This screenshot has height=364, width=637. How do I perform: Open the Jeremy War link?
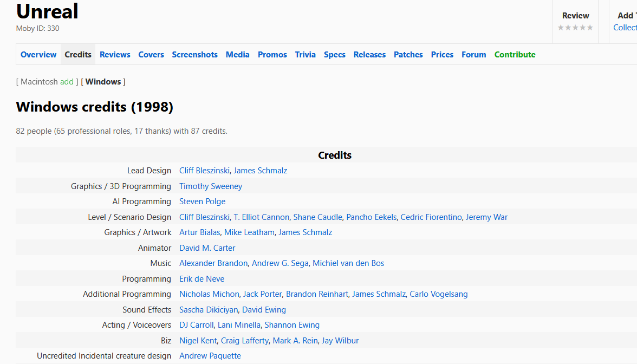486,217
